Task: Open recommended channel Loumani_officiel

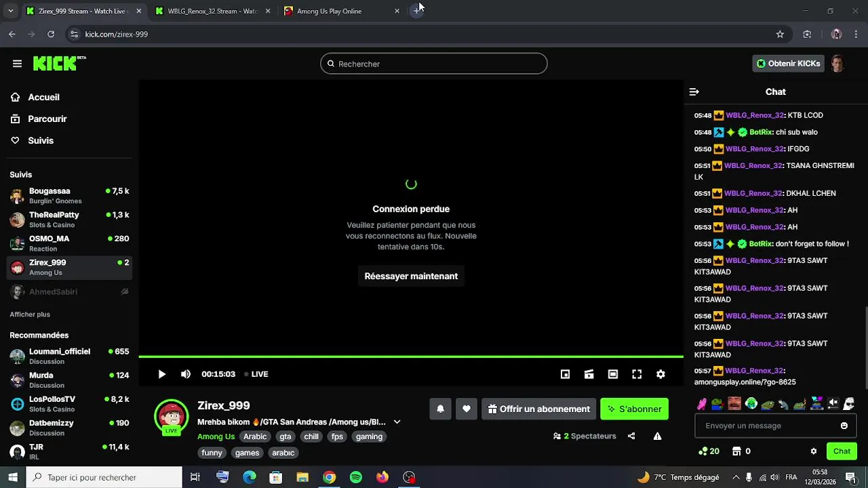Action: point(69,357)
